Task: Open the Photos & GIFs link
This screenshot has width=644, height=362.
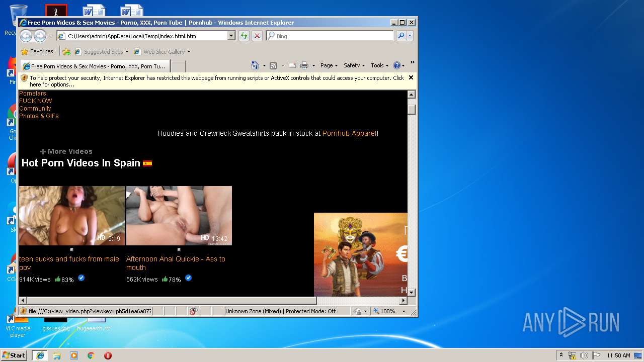Action: [39, 116]
